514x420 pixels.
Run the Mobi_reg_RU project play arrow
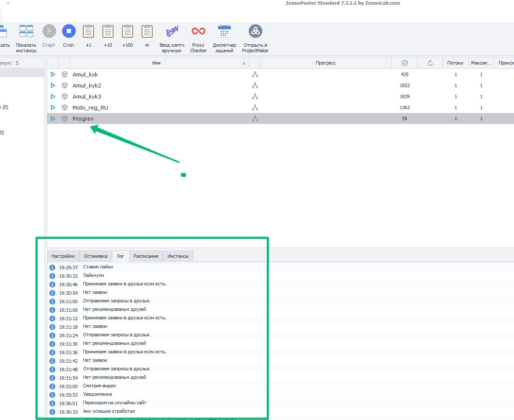[x=53, y=107]
